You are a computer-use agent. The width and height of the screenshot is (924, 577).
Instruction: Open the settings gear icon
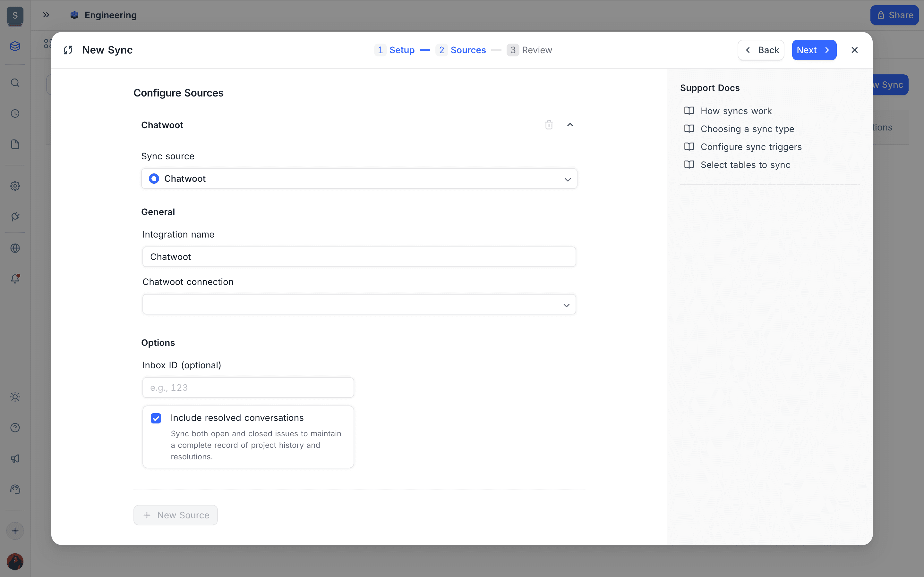(15, 186)
